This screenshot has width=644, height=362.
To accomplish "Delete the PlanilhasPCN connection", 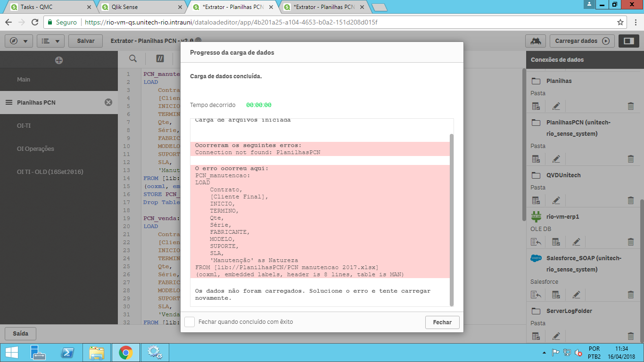I will (x=631, y=159).
